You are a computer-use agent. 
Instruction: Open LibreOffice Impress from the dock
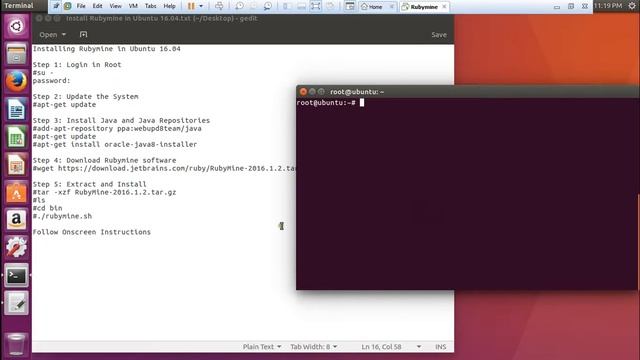click(16, 165)
